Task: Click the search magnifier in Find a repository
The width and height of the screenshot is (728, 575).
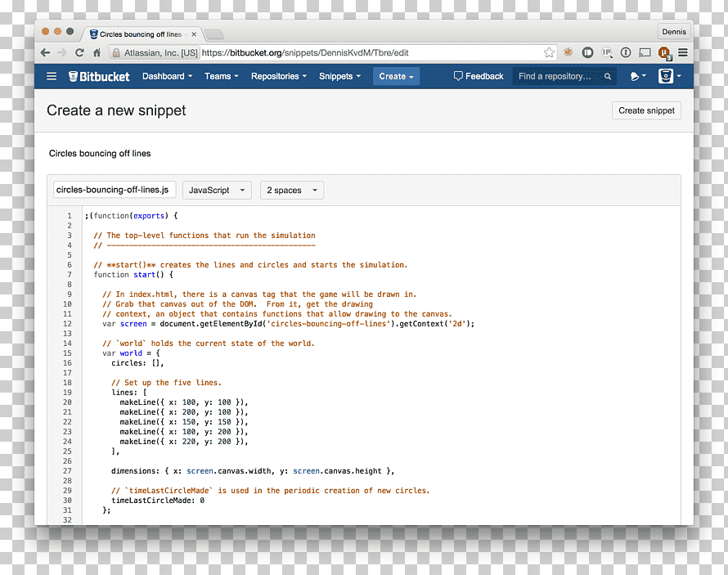Action: click(607, 77)
